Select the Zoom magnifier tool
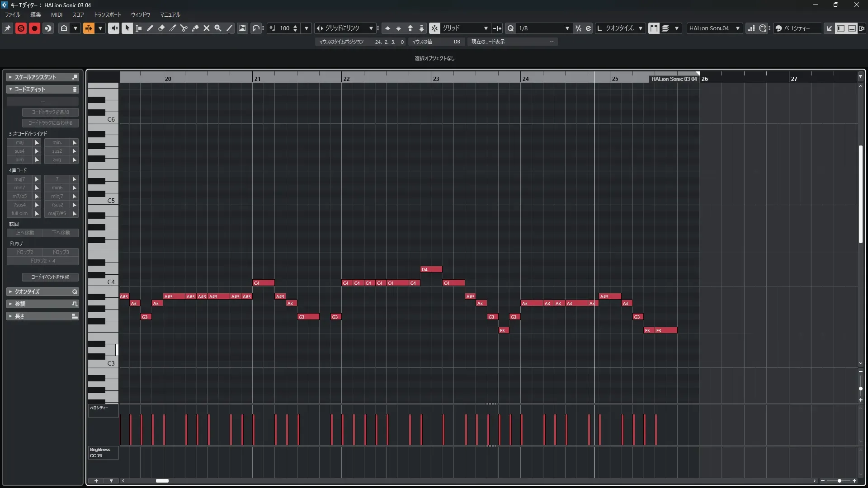The image size is (868, 488). point(217,28)
